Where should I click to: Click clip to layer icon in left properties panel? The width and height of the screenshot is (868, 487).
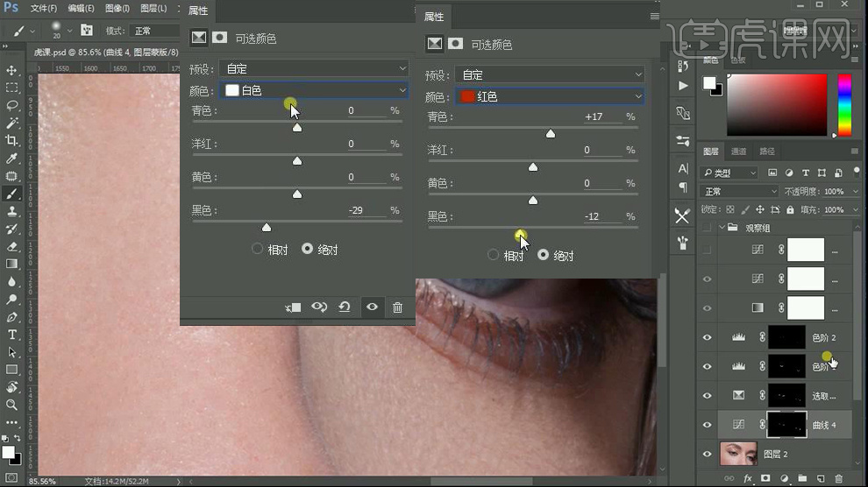[x=293, y=307]
